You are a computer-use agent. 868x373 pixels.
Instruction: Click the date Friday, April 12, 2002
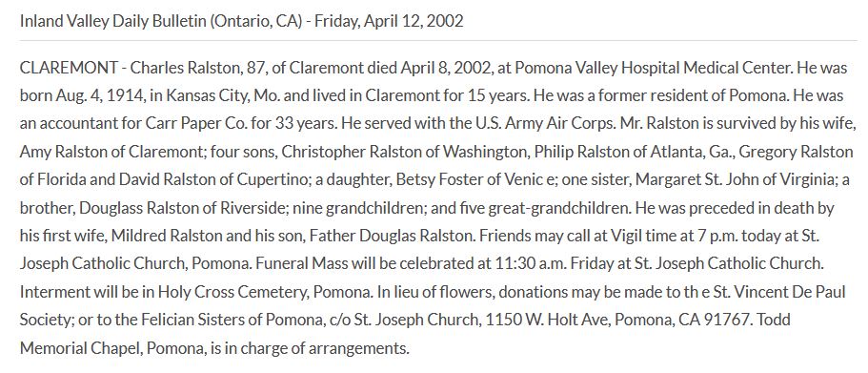[389, 22]
